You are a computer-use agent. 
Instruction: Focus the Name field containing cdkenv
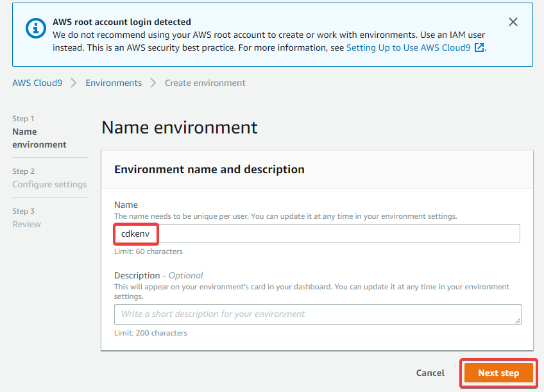coord(317,234)
